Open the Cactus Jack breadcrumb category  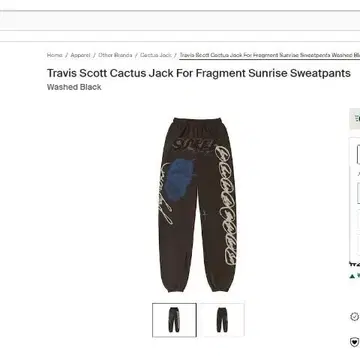pyautogui.click(x=156, y=55)
